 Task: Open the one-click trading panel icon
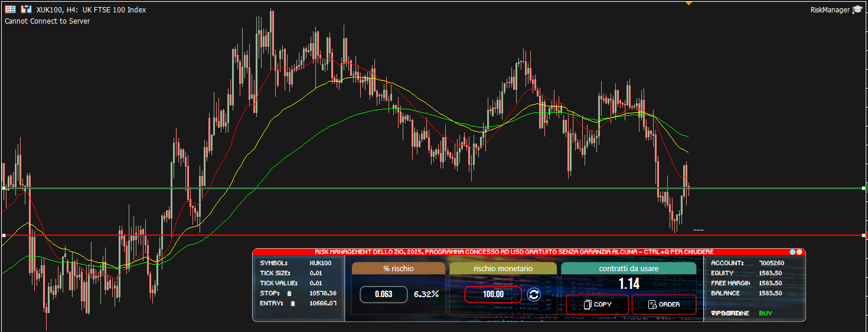(11, 9)
